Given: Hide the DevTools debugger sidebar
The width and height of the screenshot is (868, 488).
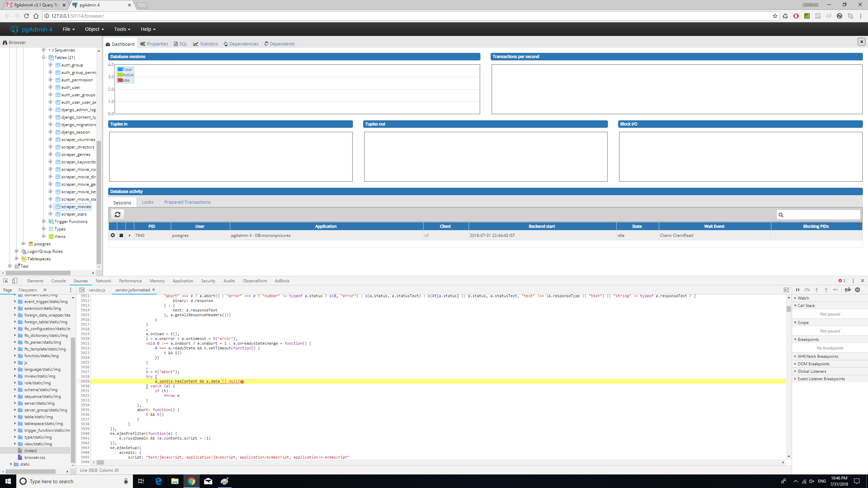Looking at the screenshot, I should click(786, 290).
